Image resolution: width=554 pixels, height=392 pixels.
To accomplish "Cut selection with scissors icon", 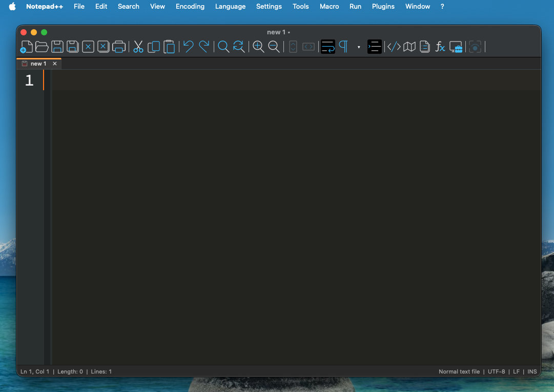I will click(138, 47).
